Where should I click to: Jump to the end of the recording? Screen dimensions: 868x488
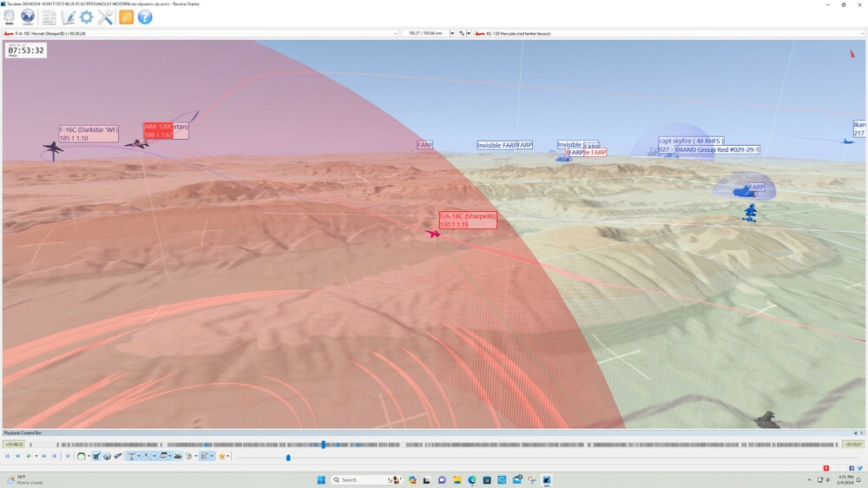pyautogui.click(x=54, y=456)
